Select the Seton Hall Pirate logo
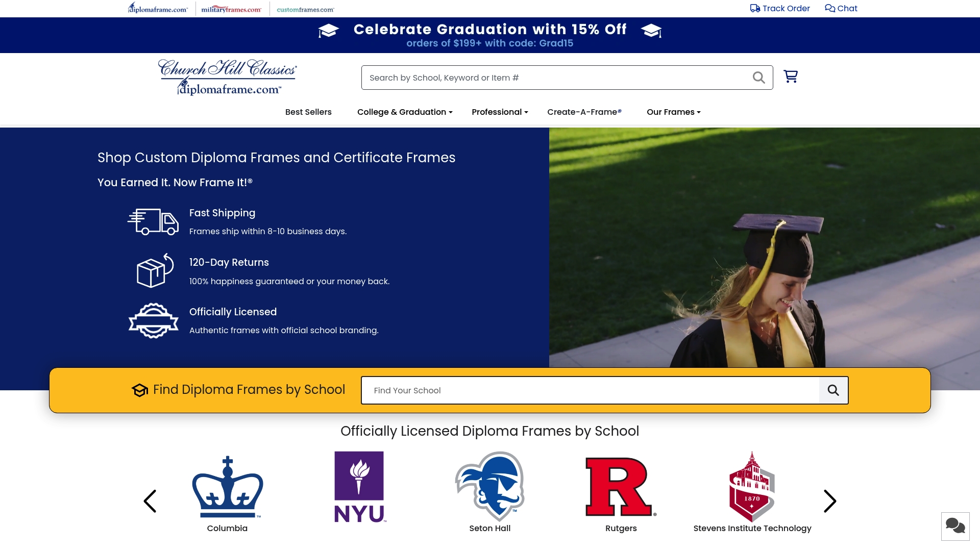Image resolution: width=980 pixels, height=551 pixels. [x=490, y=486]
